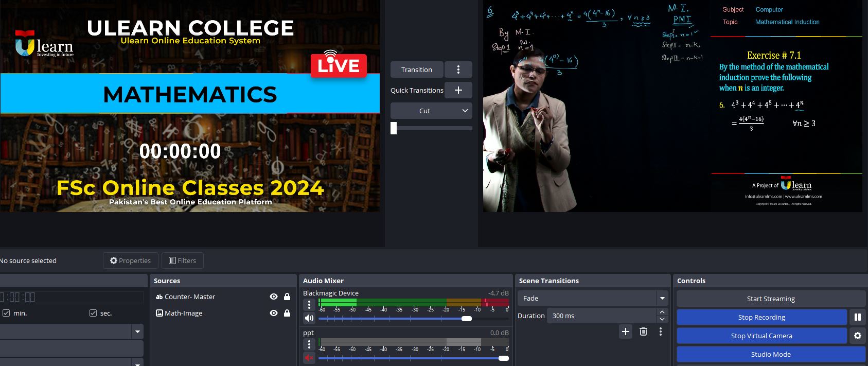Click the Scene Transitions panel header
Image resolution: width=868 pixels, height=366 pixels.
coord(593,281)
